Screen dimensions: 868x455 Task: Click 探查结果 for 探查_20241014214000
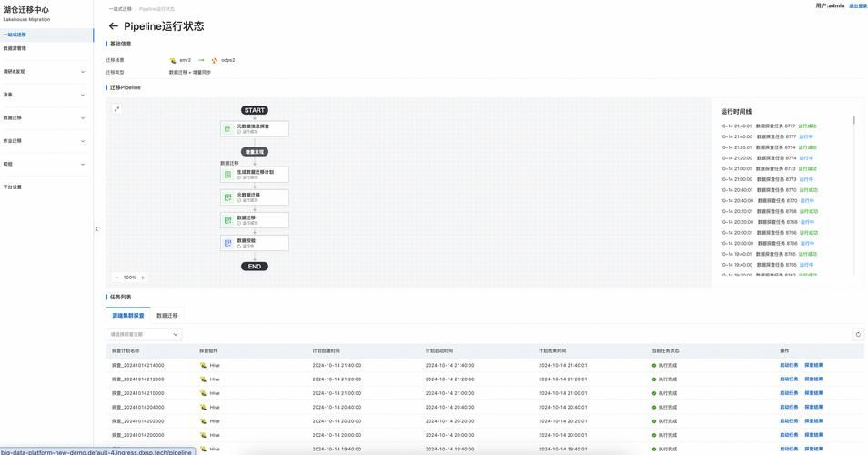[813, 365]
